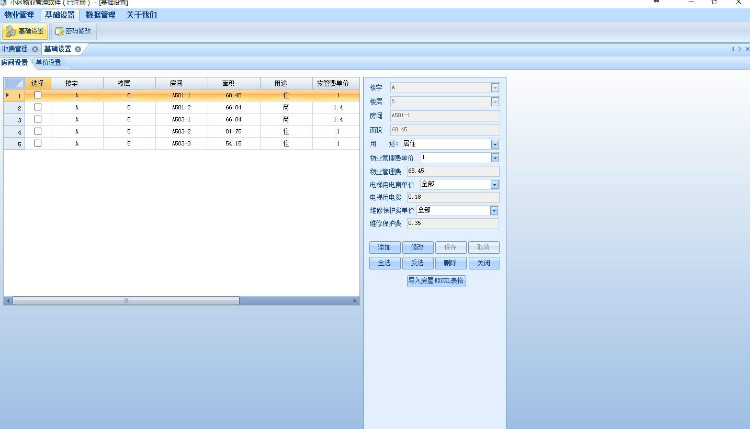Viewport: 750px width, 429px height.
Task: Open the 数据管理 menu
Action: 100,15
